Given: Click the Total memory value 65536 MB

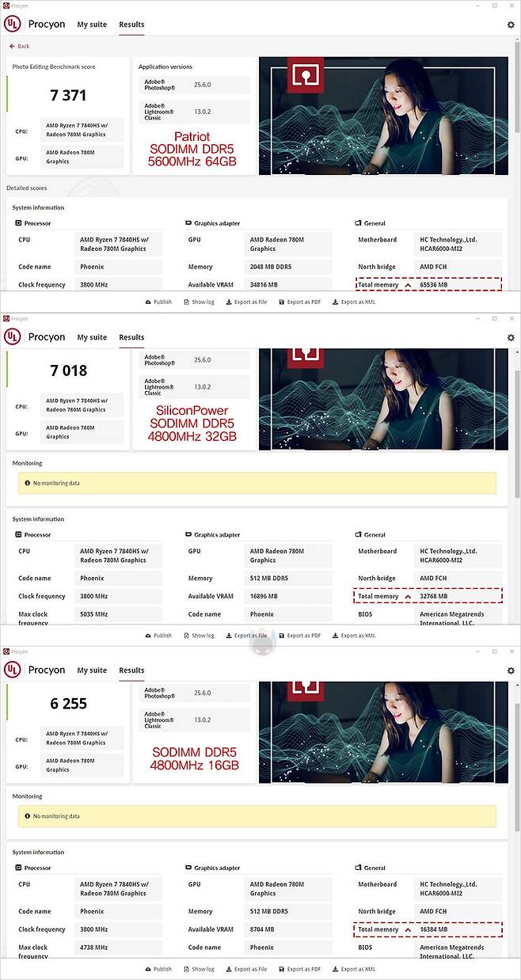Looking at the screenshot, I should pyautogui.click(x=433, y=285).
